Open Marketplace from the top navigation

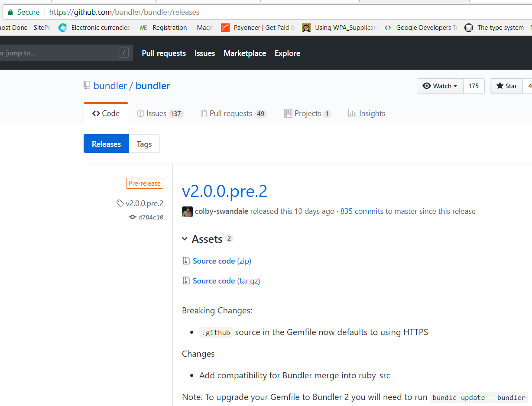click(245, 53)
